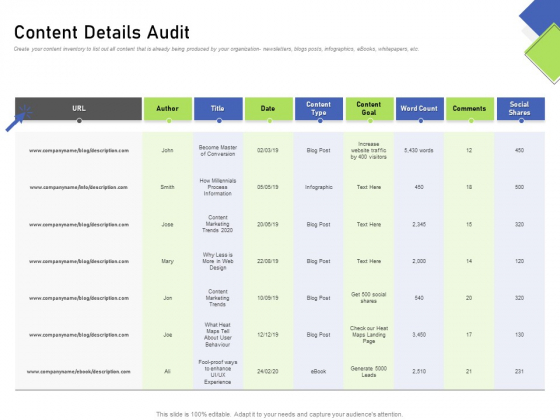The height and width of the screenshot is (420, 560).
Task: Click author name 'Mary'
Action: (x=167, y=261)
